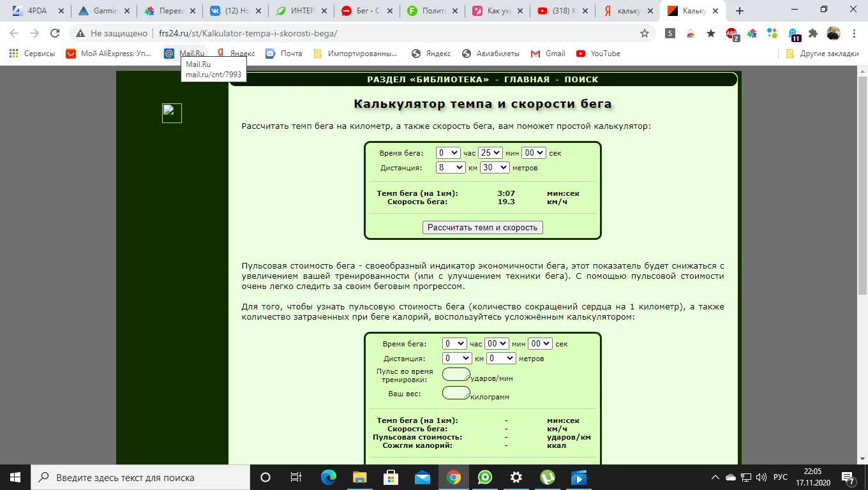Screen dimensions: 868x490
Task: Open a new browser tab
Action: (x=740, y=11)
